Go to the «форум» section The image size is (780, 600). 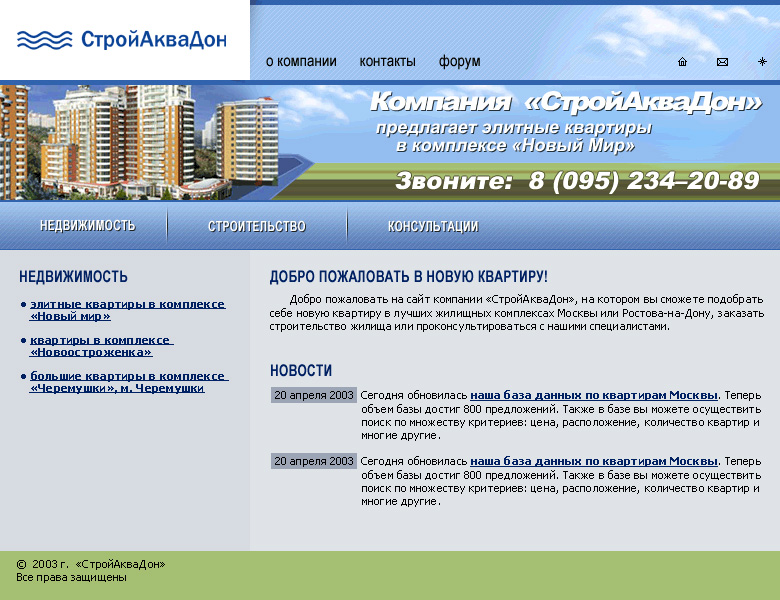click(x=460, y=62)
